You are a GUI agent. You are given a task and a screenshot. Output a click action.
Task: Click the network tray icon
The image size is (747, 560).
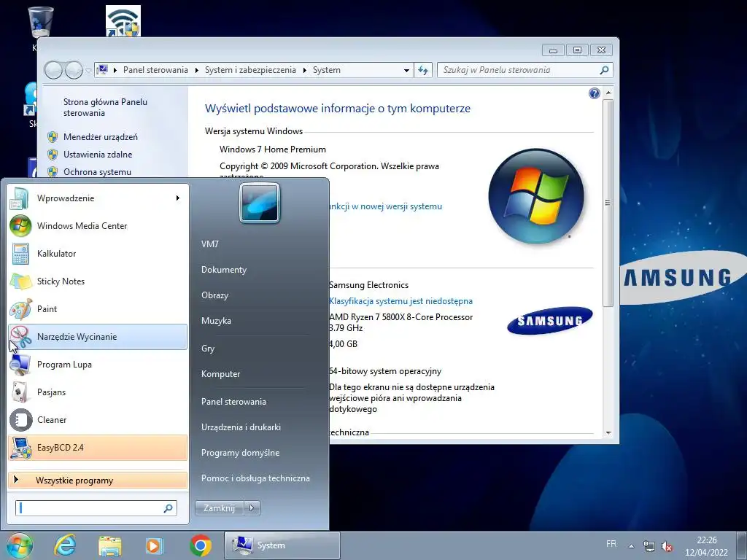[649, 546]
